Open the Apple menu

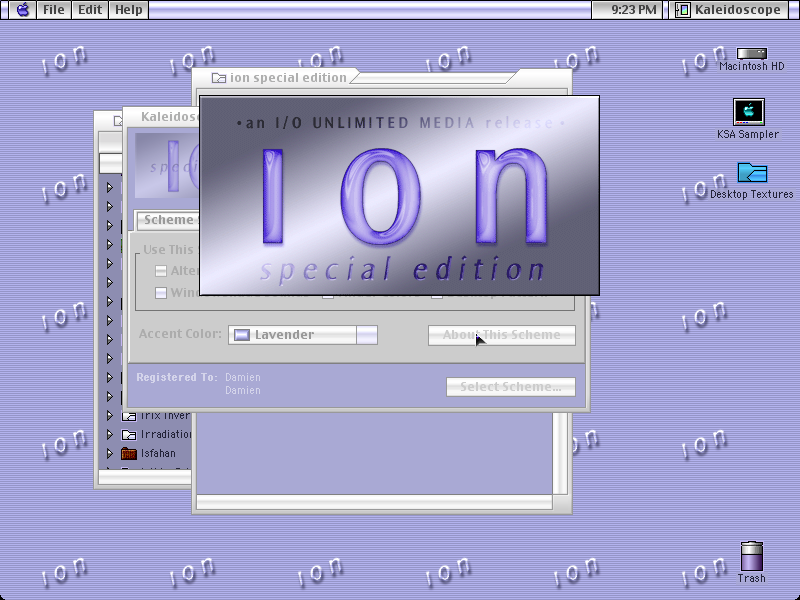click(x=22, y=10)
